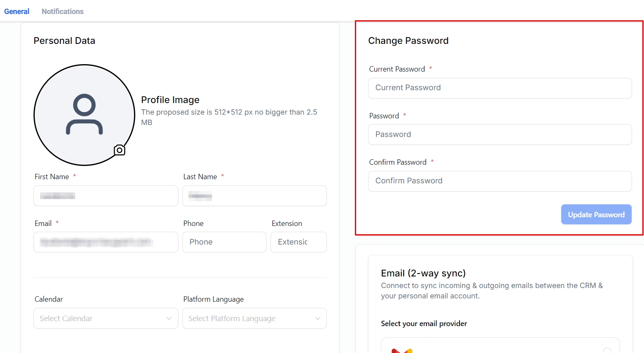The height and width of the screenshot is (353, 644).
Task: Click the new Password input field
Action: 500,134
